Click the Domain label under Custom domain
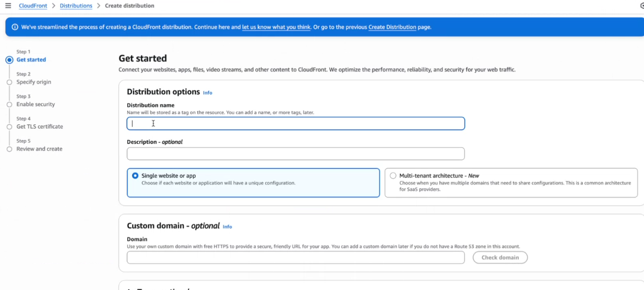The width and height of the screenshot is (644, 290). click(137, 239)
